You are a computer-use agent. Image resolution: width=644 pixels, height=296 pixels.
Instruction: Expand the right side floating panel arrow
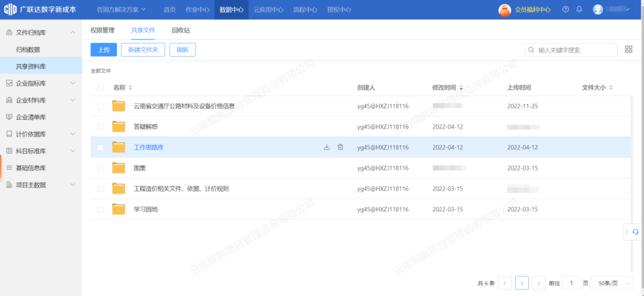627,232
